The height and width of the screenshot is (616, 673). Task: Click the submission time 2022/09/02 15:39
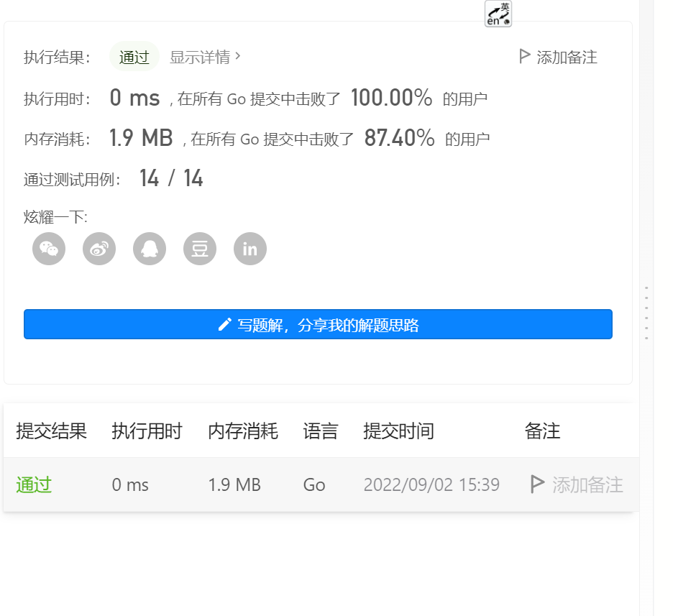tap(432, 484)
